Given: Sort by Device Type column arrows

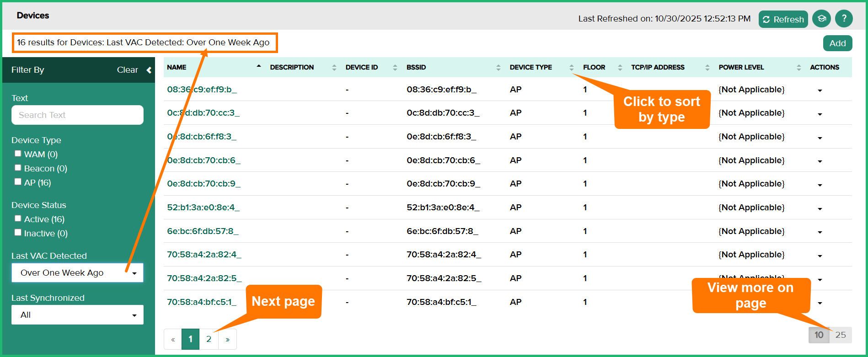Looking at the screenshot, I should tap(571, 68).
